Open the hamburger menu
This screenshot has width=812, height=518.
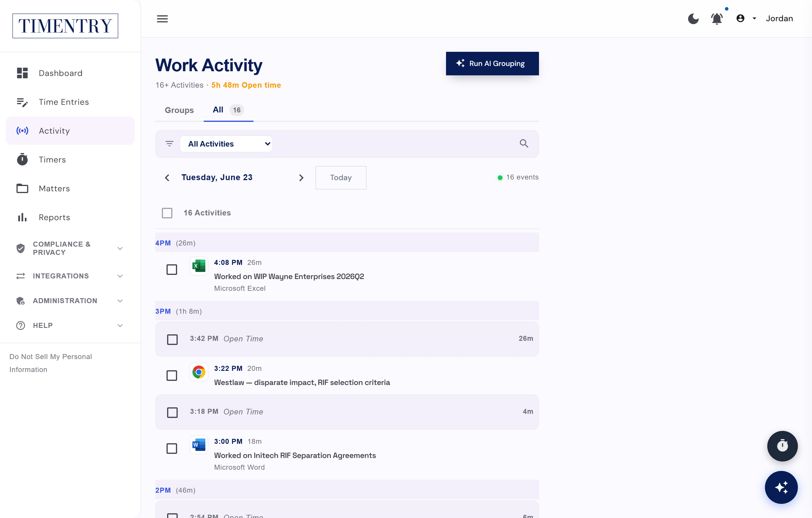(x=162, y=19)
